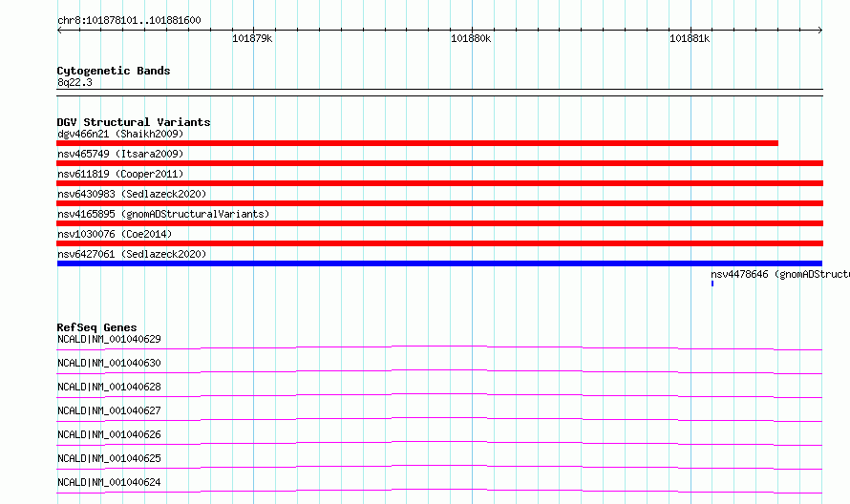Click the magenta line of NM_001040630
The height and width of the screenshot is (504, 850).
(439, 371)
